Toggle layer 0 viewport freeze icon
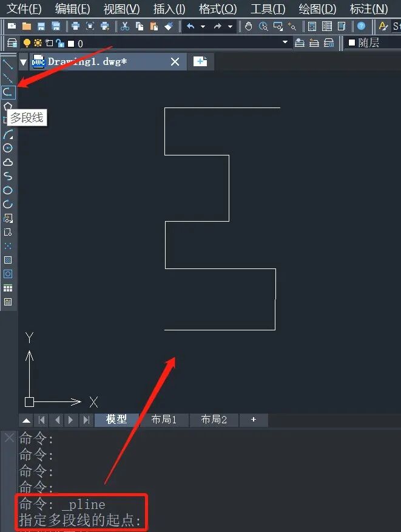The image size is (401, 532). (x=50, y=43)
